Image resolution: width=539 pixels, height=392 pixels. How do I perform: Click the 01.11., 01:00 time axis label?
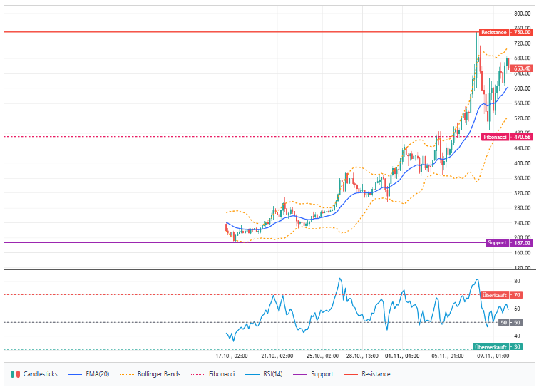click(x=400, y=355)
